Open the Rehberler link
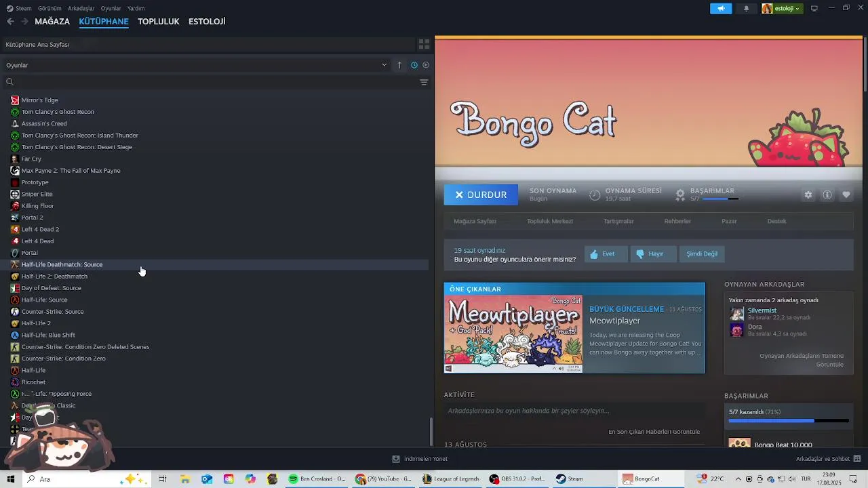This screenshot has height=488, width=868. click(677, 221)
